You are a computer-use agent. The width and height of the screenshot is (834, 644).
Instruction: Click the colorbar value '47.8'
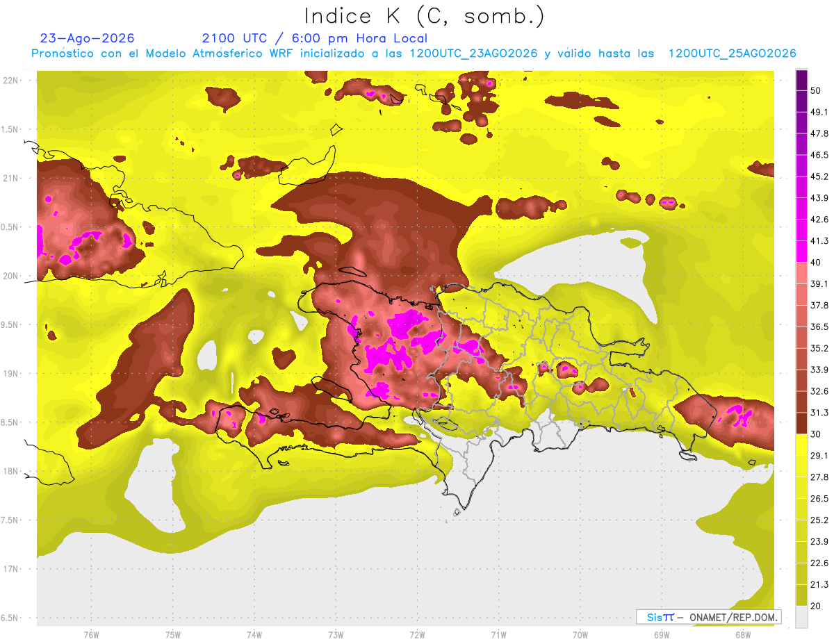point(819,133)
